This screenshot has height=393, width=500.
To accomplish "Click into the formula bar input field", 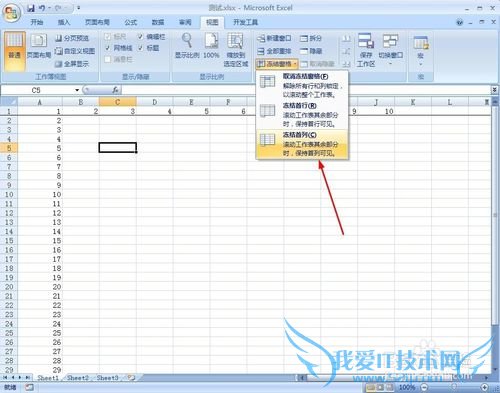I will click(306, 90).
